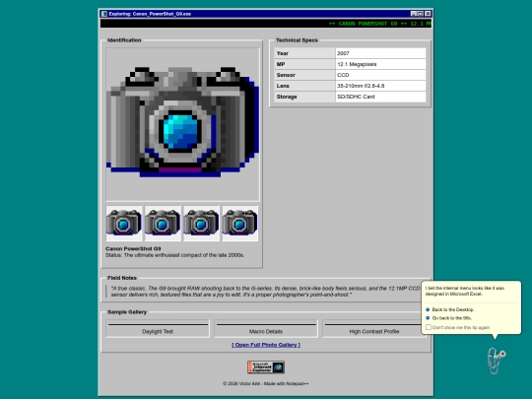Maximize the Exploring window
This screenshot has height=399, width=532.
pos(421,14)
